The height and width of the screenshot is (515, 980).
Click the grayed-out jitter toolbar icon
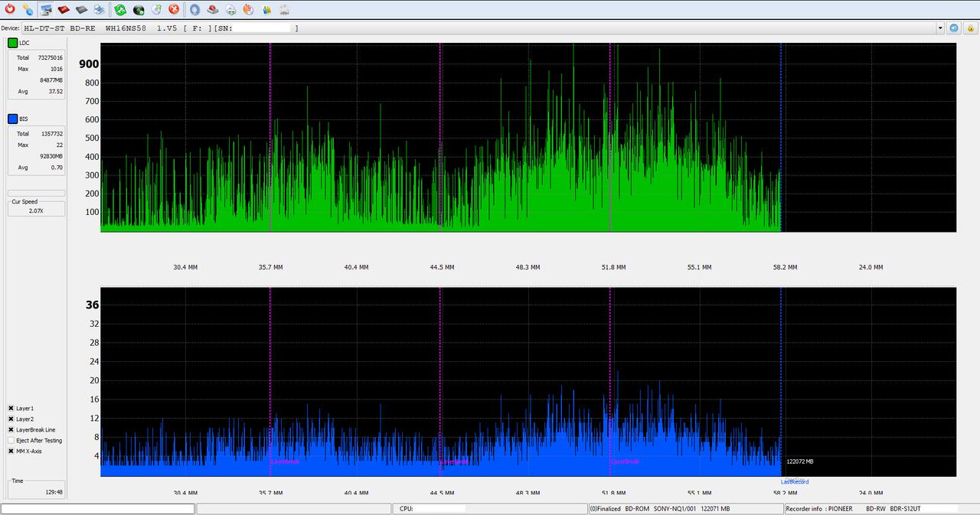pos(284,9)
